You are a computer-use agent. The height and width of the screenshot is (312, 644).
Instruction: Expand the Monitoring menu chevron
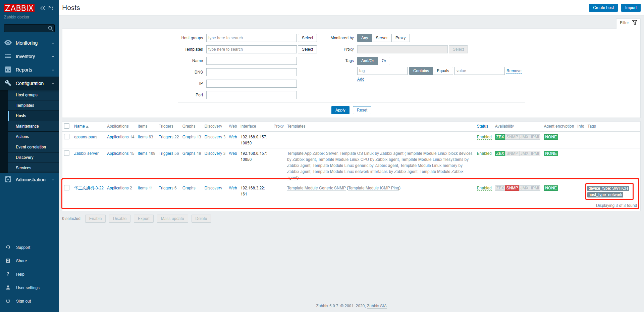click(53, 43)
